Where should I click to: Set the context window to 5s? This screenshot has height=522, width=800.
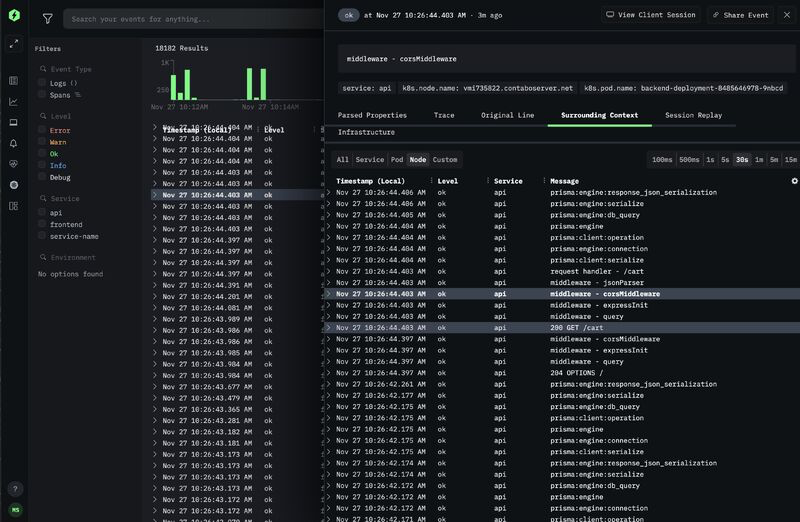pyautogui.click(x=725, y=160)
